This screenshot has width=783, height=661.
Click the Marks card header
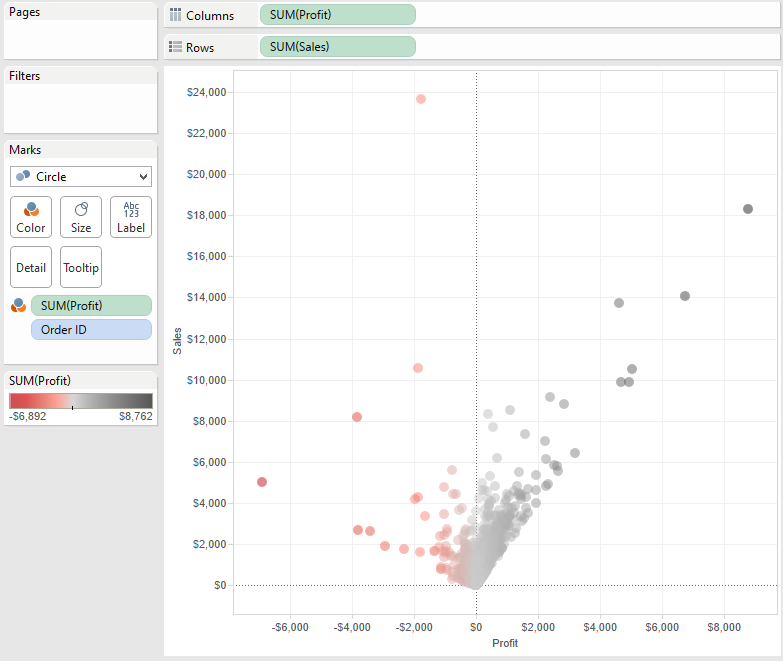pos(80,150)
